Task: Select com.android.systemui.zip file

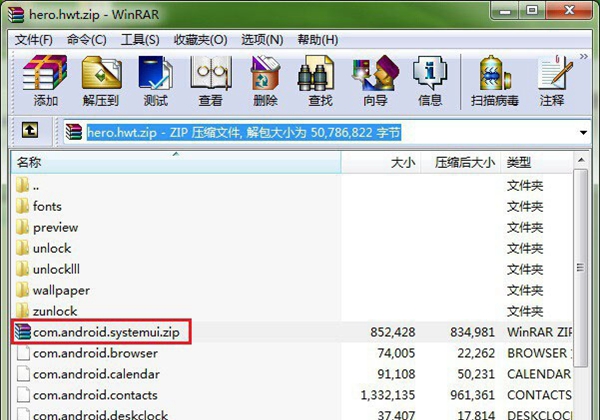Action: click(292, 332)
